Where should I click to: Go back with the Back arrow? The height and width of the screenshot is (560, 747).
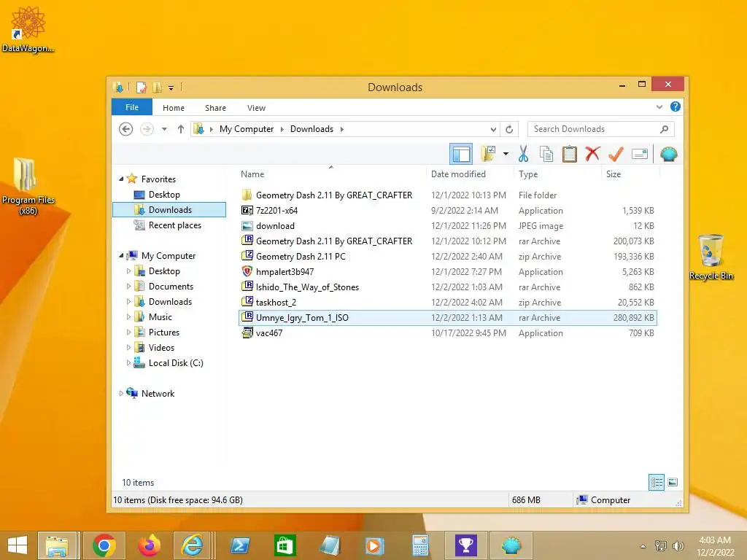125,129
